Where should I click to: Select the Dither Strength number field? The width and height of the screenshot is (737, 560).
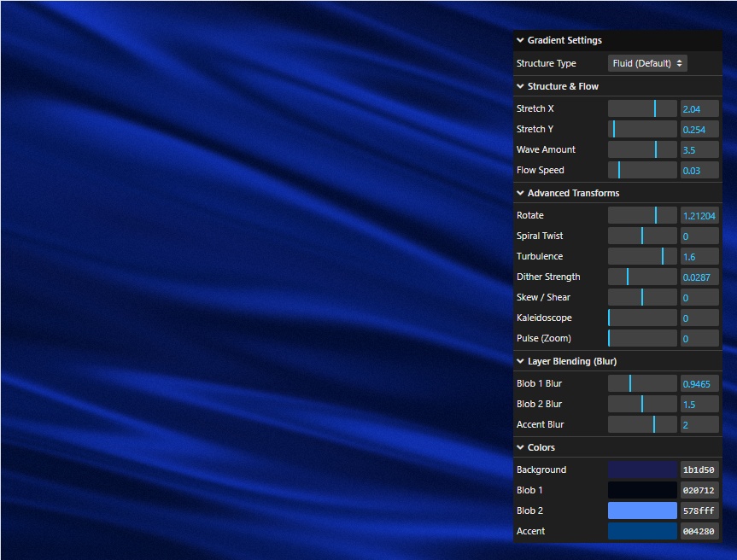pyautogui.click(x=699, y=277)
